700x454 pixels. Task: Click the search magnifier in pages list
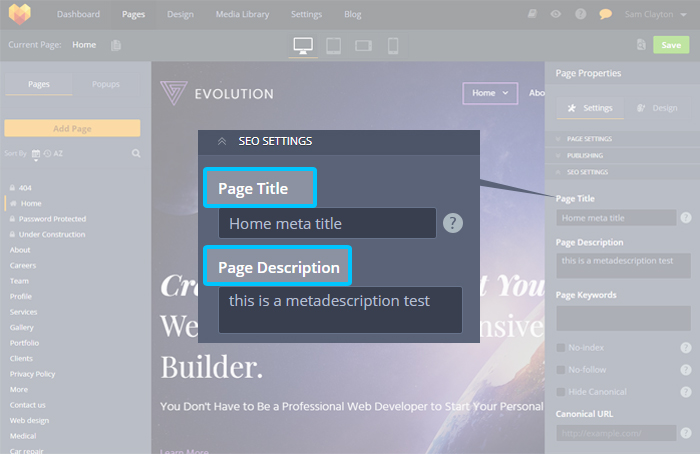coord(136,154)
